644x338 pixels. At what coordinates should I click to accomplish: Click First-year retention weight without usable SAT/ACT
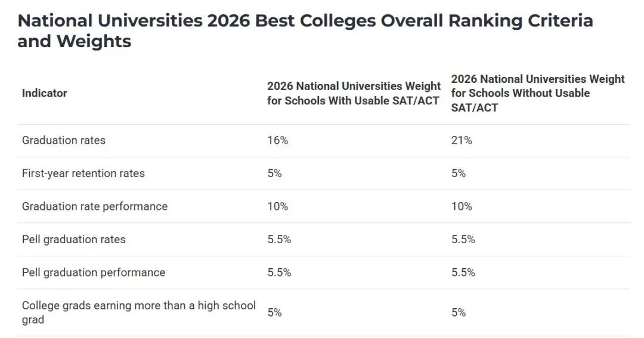click(x=459, y=173)
